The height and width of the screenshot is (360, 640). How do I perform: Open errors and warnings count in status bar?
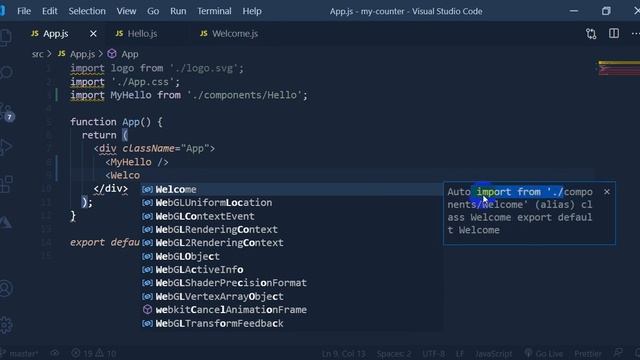tap(94, 353)
